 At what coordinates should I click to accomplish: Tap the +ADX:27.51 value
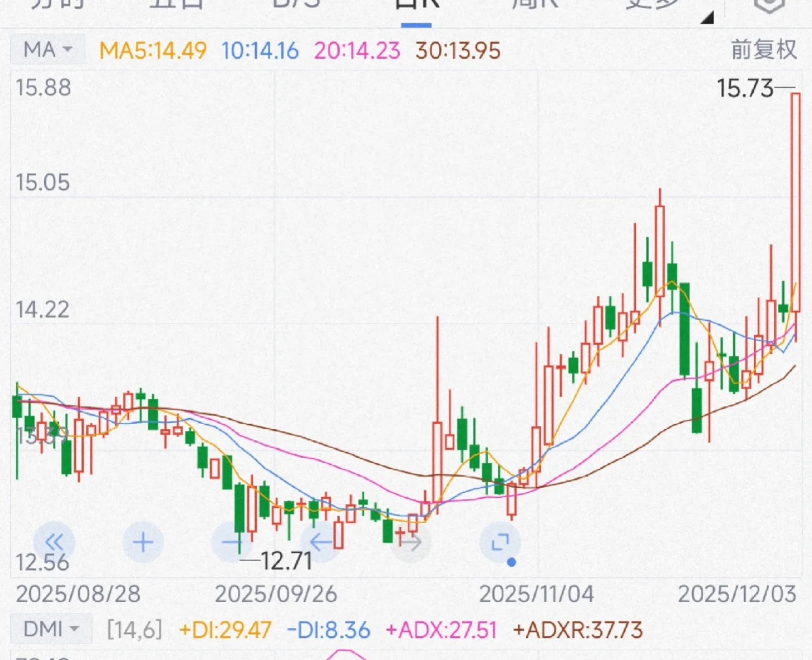coord(441,630)
